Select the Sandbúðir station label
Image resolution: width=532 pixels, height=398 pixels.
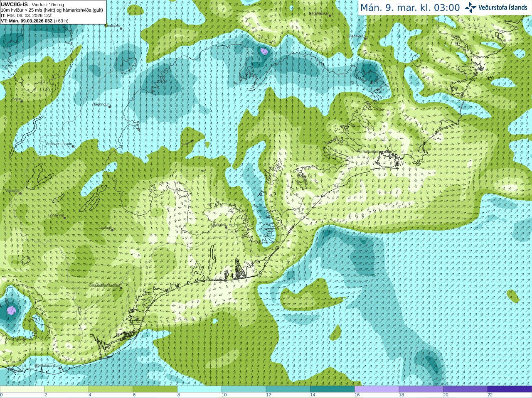(x=112, y=26)
